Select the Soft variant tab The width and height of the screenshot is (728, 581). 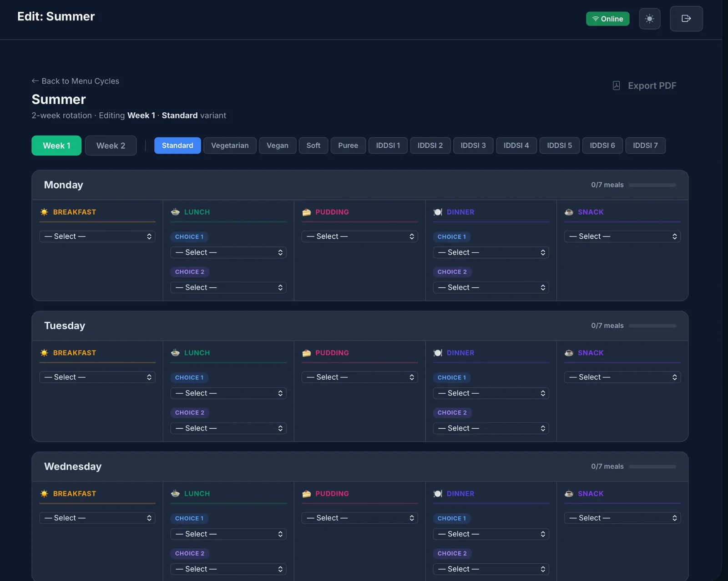pyautogui.click(x=313, y=145)
